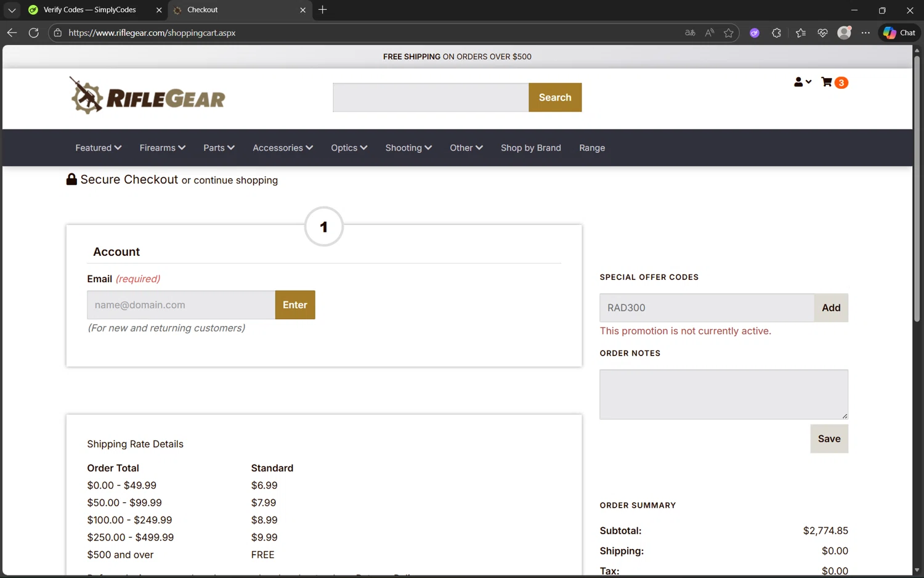Open the translate page icon
924x578 pixels.
[690, 33]
